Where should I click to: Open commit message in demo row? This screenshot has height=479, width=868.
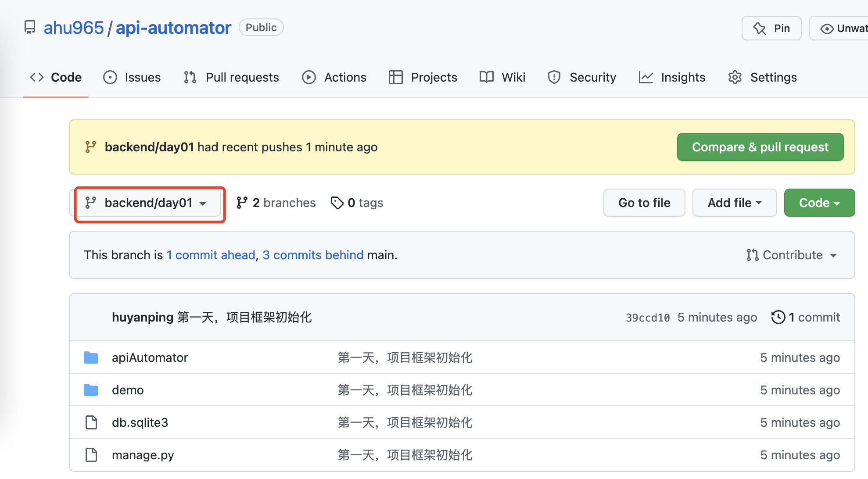[405, 390]
